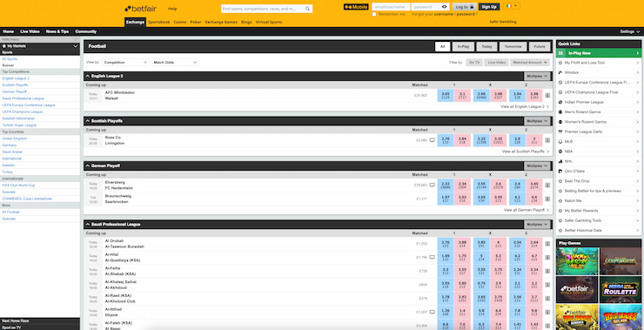Click the My Markets star icon

coord(4,46)
